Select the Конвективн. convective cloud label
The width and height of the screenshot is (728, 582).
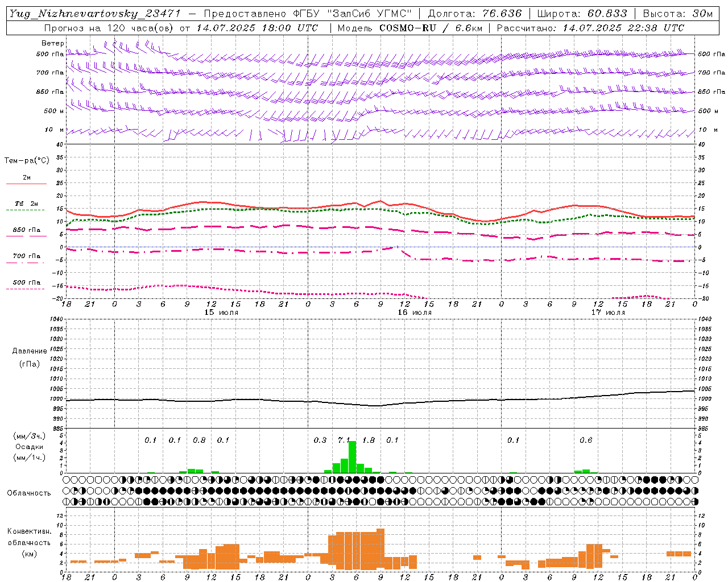[x=29, y=531]
